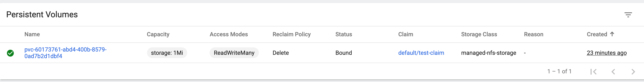Viewport: 644px width, 82px height.
Task: Click the Reclaim Policy column header
Action: tap(292, 34)
